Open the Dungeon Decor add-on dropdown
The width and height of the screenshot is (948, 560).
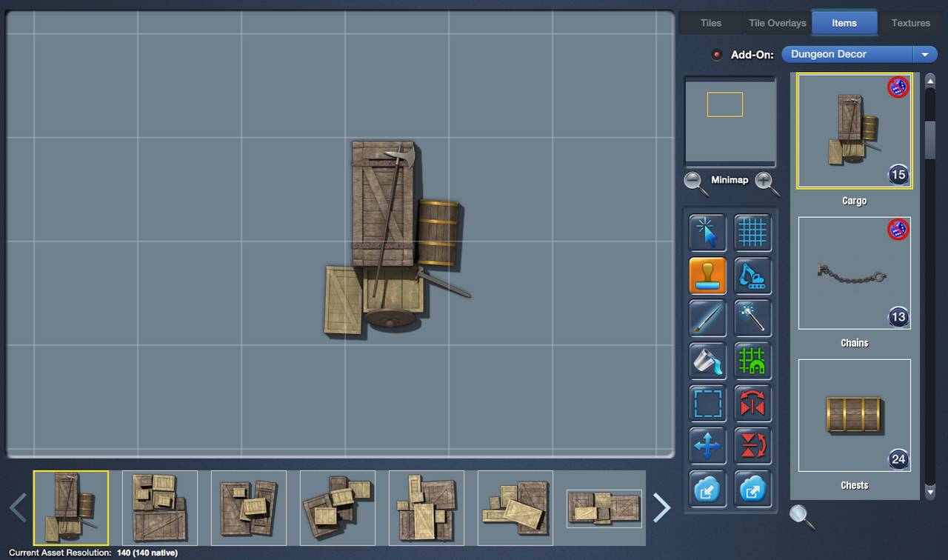[859, 54]
